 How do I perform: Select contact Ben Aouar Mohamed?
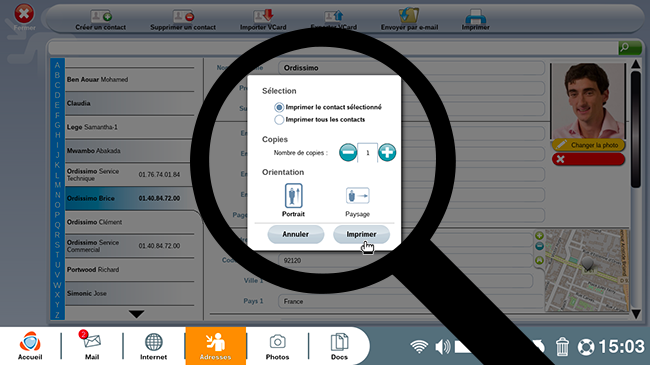tap(130, 80)
